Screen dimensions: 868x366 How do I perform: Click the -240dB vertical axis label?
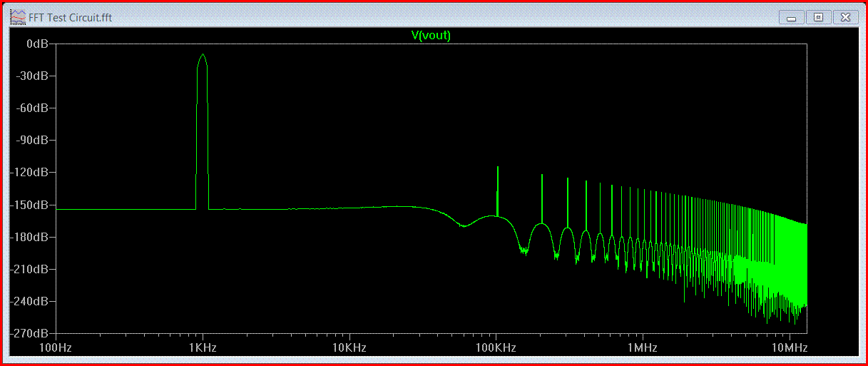[x=31, y=301]
